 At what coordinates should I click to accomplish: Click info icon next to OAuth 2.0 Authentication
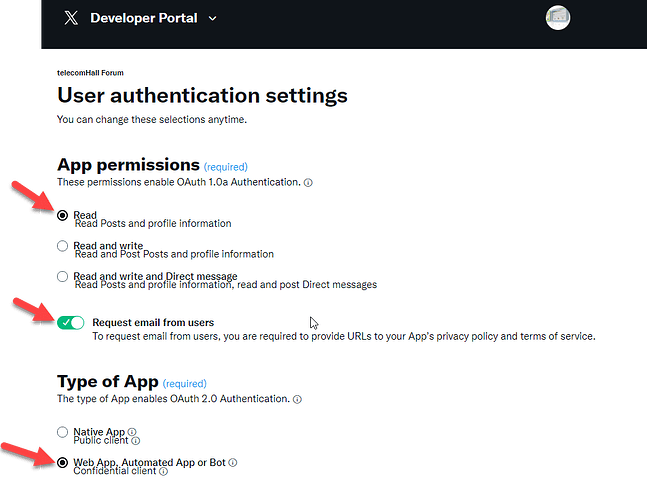pos(297,399)
